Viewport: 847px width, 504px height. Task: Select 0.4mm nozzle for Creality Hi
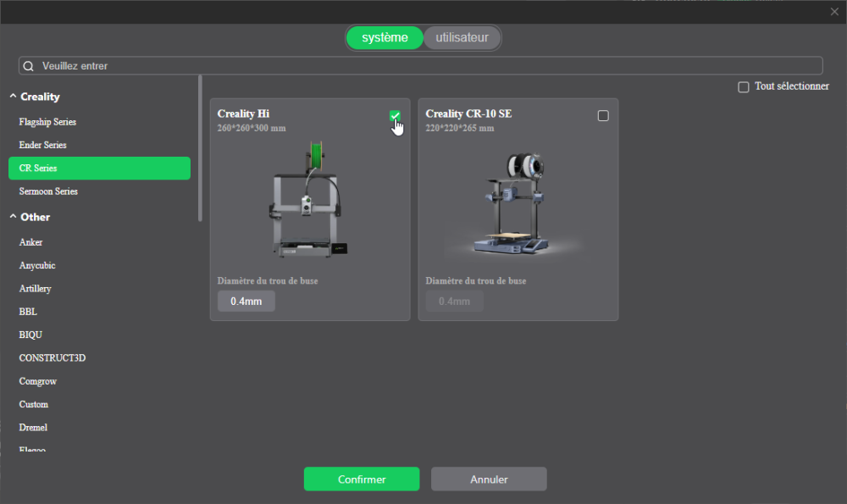click(246, 302)
